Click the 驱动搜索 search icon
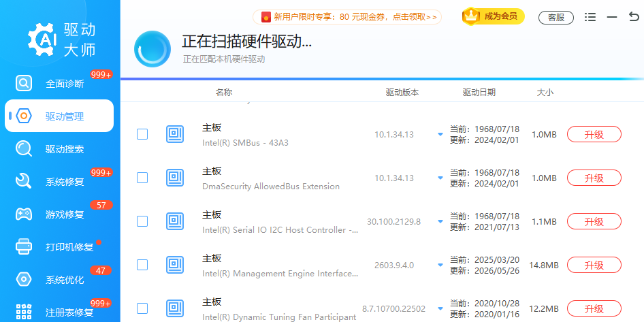This screenshot has width=644, height=322. tap(24, 148)
